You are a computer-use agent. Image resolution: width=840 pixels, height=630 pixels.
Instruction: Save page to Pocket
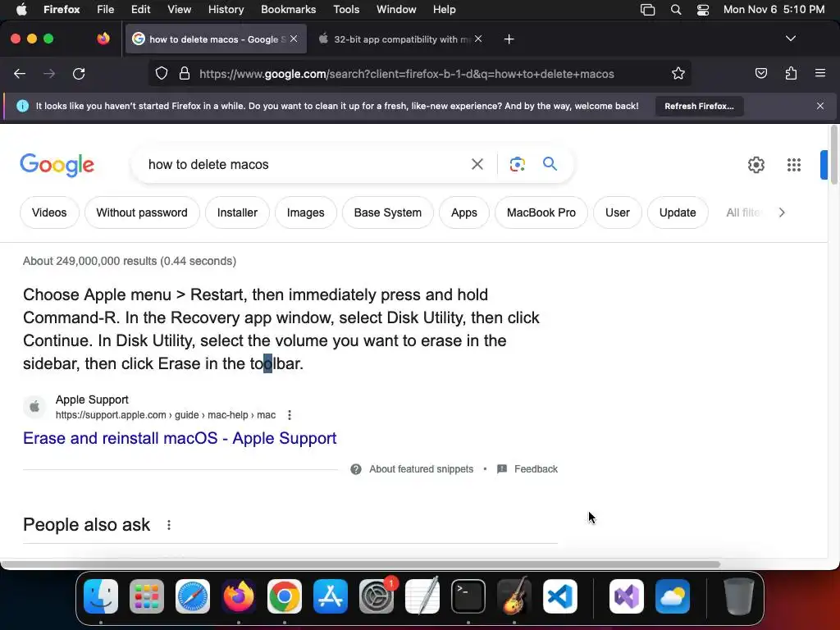pos(760,74)
